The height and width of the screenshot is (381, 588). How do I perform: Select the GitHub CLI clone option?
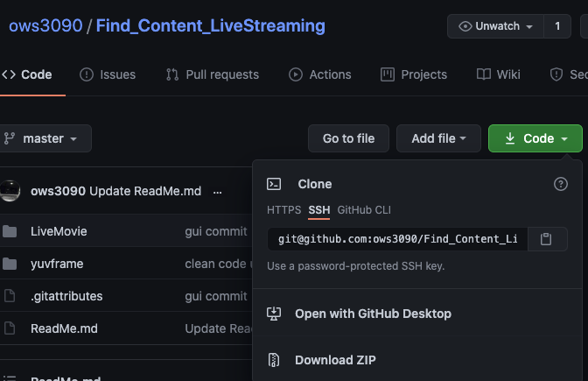pos(364,210)
